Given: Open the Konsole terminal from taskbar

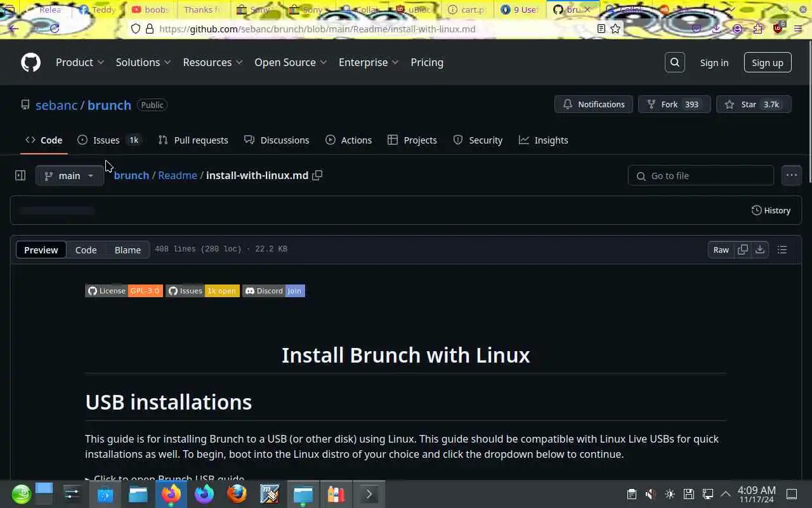Looking at the screenshot, I should tap(369, 494).
